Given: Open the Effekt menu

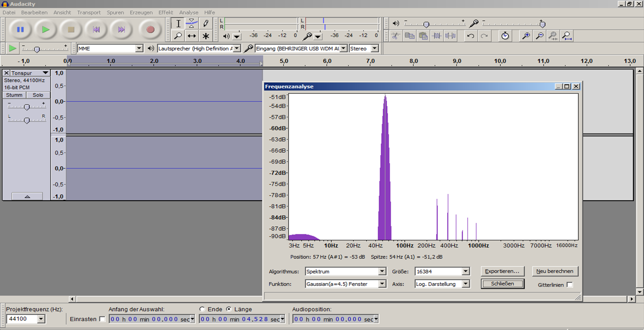Looking at the screenshot, I should point(166,12).
